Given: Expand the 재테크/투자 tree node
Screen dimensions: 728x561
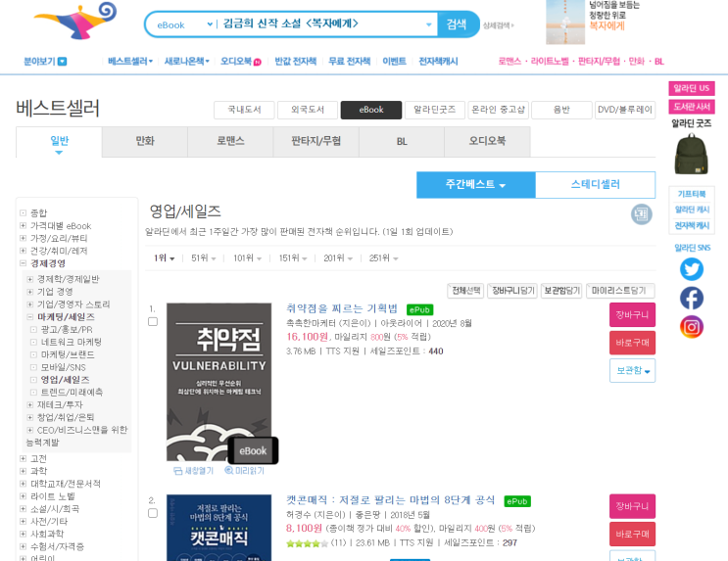Looking at the screenshot, I should pos(29,404).
